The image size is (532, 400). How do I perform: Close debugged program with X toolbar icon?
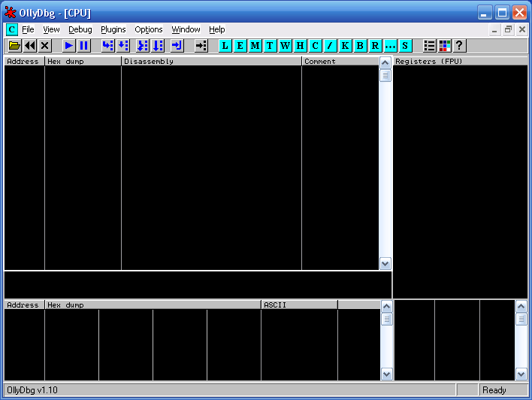click(x=45, y=46)
